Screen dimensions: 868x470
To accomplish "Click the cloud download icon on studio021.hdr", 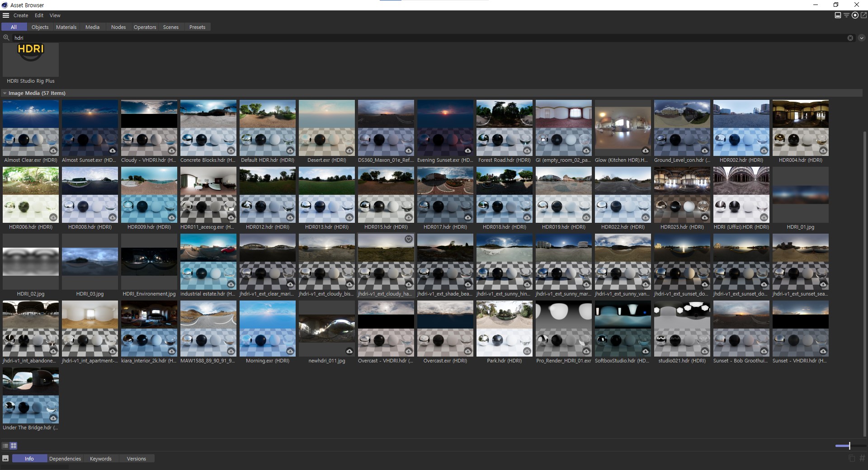I will [705, 351].
